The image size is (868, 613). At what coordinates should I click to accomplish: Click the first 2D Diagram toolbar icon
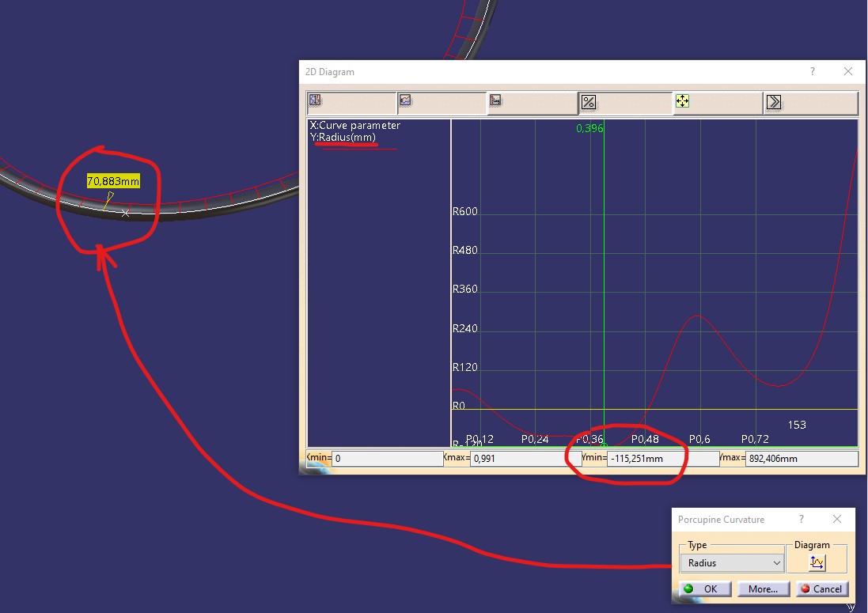[x=316, y=101]
